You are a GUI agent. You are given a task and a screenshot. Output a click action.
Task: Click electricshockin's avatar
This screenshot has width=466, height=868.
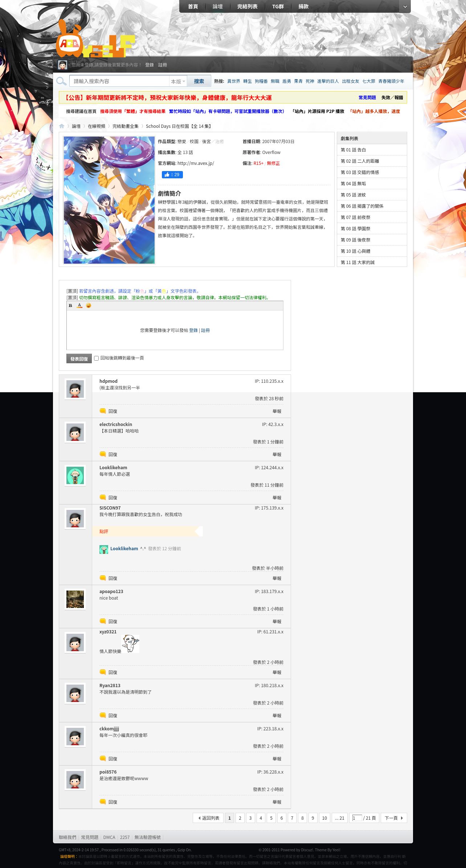point(75,432)
